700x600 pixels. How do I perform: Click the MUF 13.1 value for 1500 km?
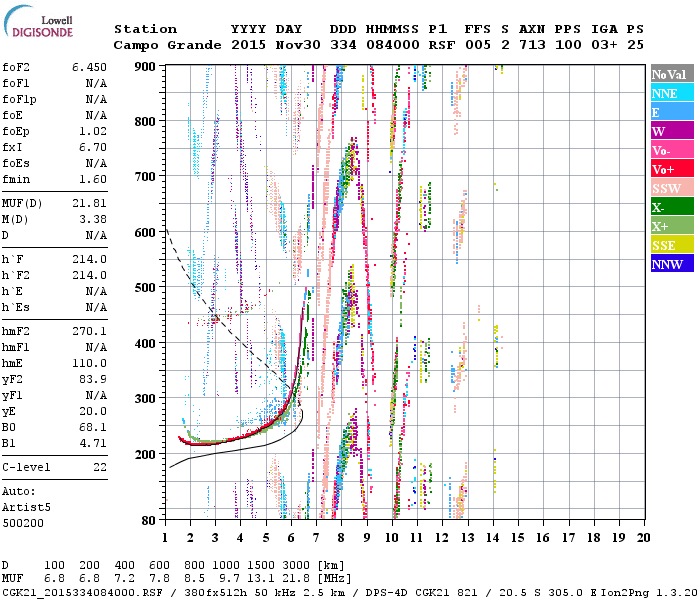click(x=261, y=579)
